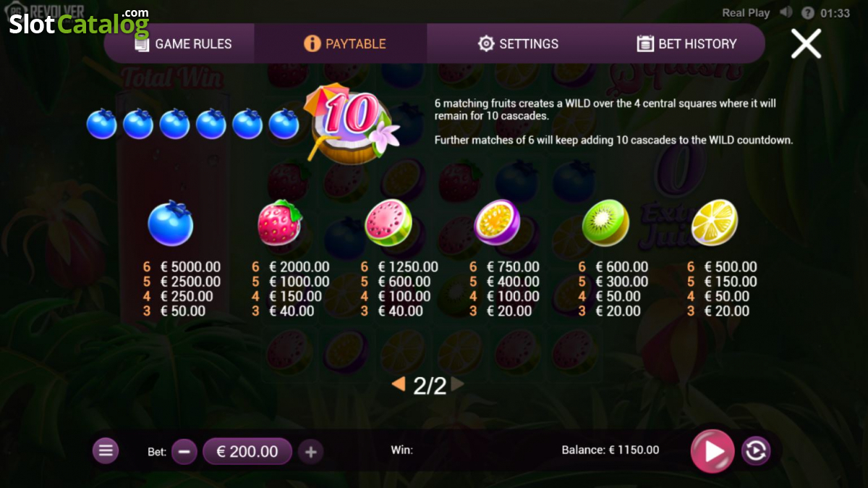Select the Paytable tab
The width and height of the screenshot is (868, 488).
point(345,43)
